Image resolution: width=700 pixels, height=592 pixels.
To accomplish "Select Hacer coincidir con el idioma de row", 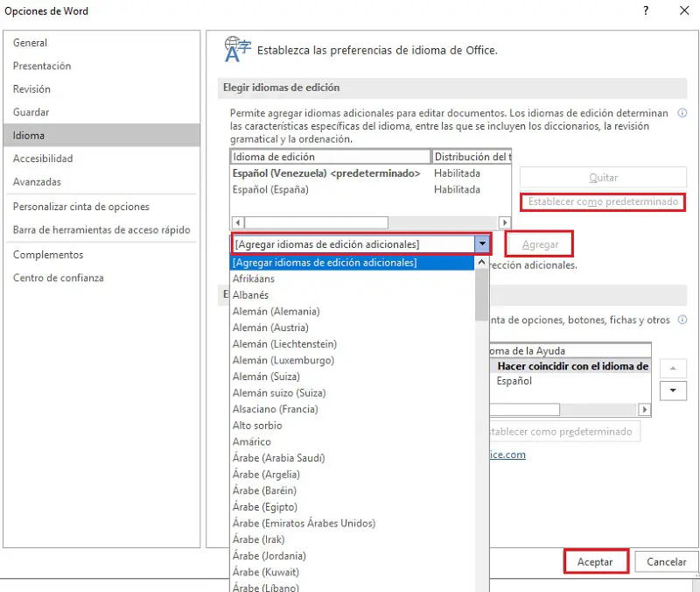I will point(570,366).
